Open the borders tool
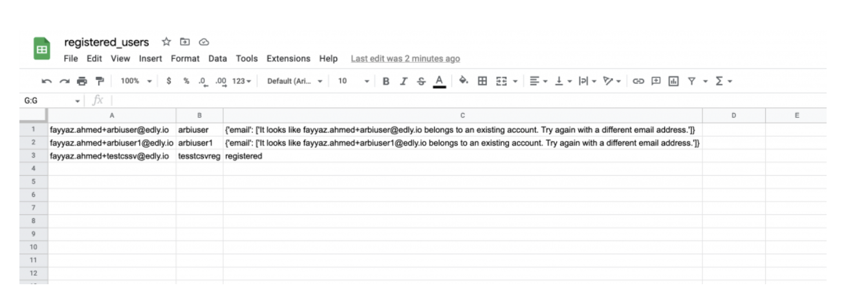The image size is (868, 301). coord(482,81)
